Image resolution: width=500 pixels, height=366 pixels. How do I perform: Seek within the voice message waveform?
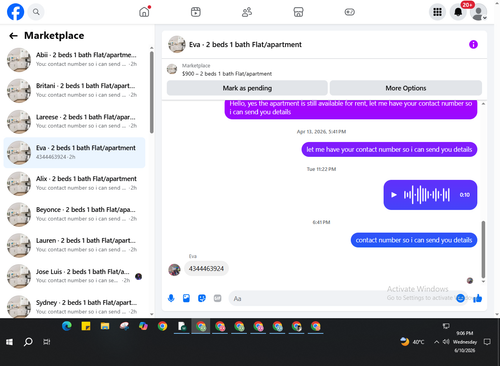(427, 195)
